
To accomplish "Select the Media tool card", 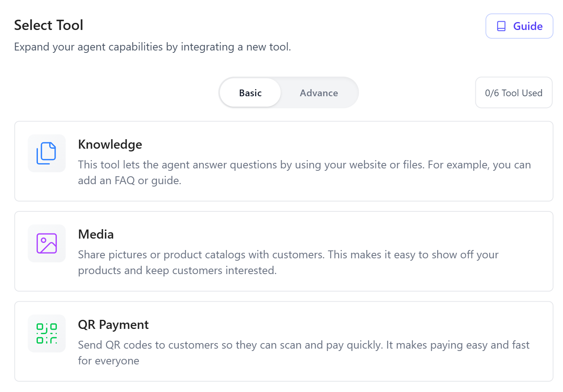I will 284,251.
